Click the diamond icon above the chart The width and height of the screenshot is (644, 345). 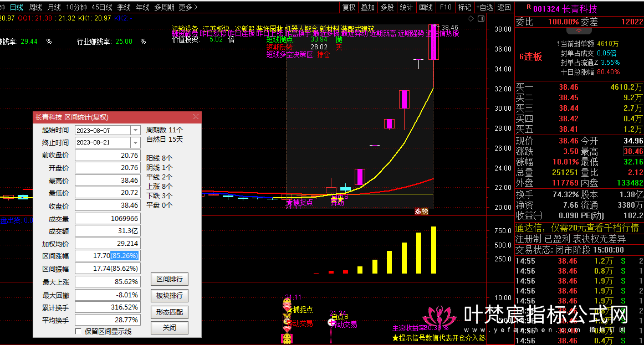coord(471,18)
